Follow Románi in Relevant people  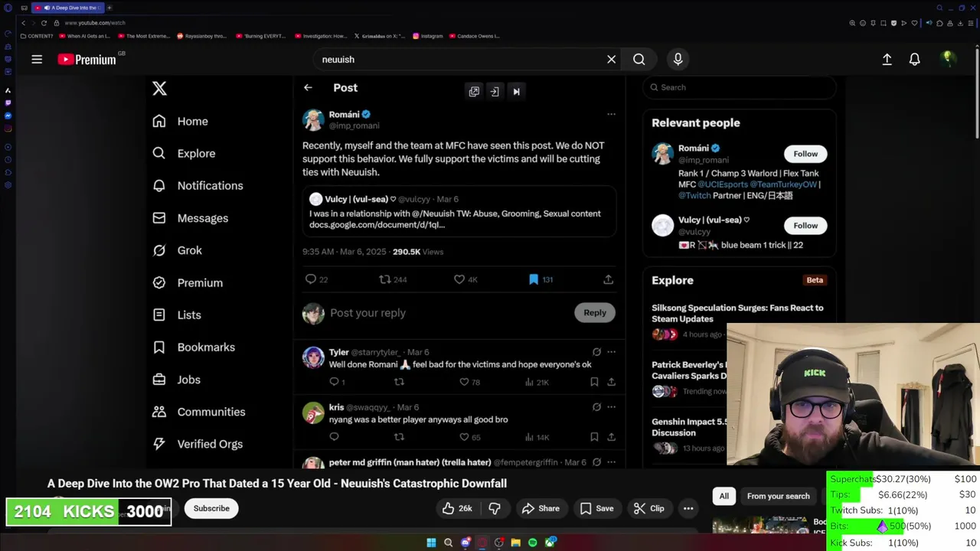click(x=805, y=154)
